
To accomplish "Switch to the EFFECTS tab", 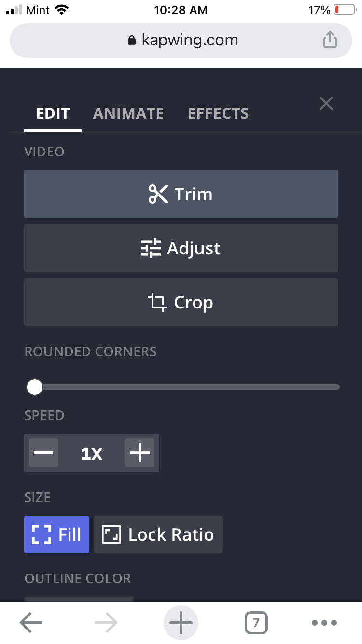I will point(218,113).
